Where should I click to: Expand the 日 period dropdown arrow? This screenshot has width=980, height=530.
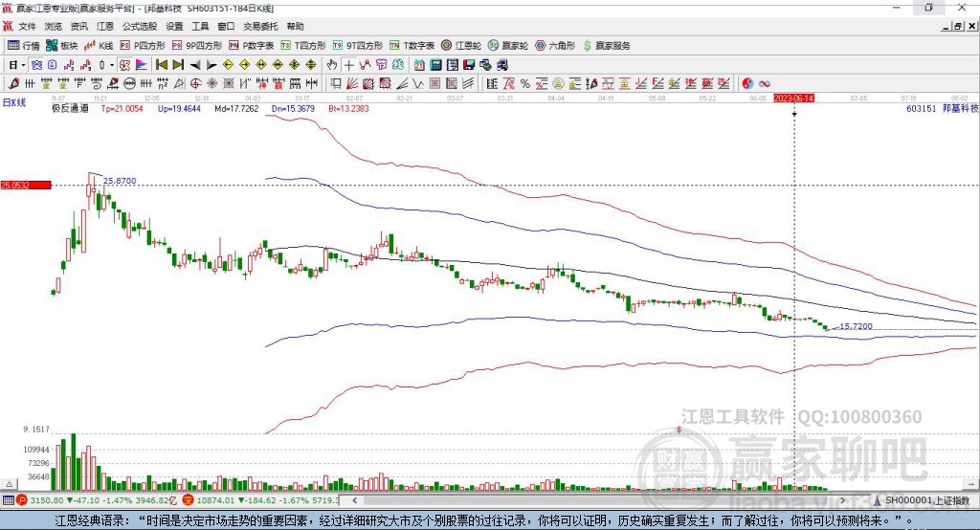tap(23, 65)
